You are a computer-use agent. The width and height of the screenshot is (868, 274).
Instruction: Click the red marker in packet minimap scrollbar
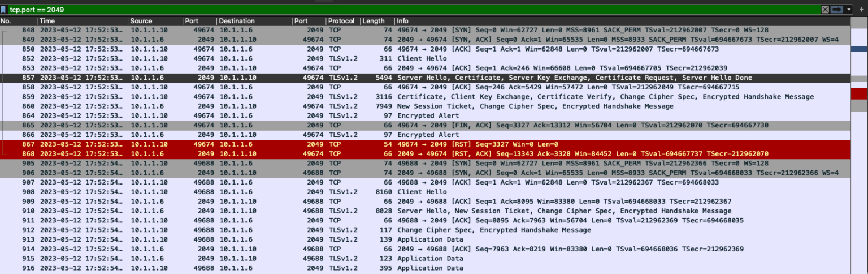(858, 93)
